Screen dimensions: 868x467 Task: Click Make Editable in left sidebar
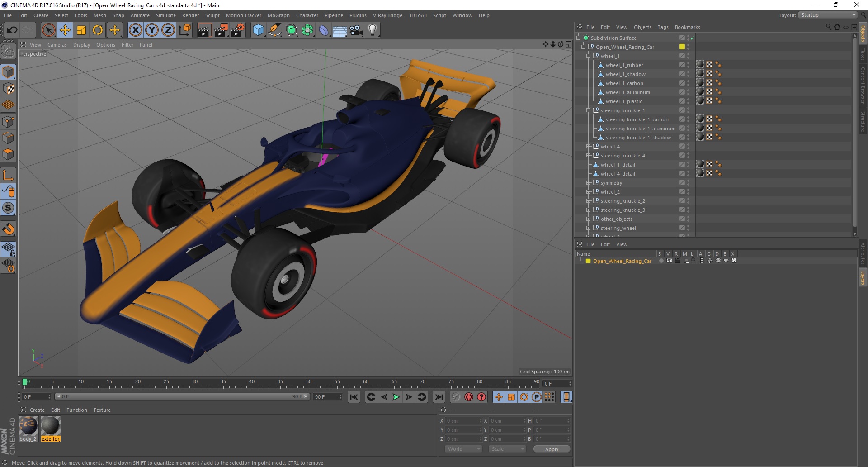pos(8,52)
